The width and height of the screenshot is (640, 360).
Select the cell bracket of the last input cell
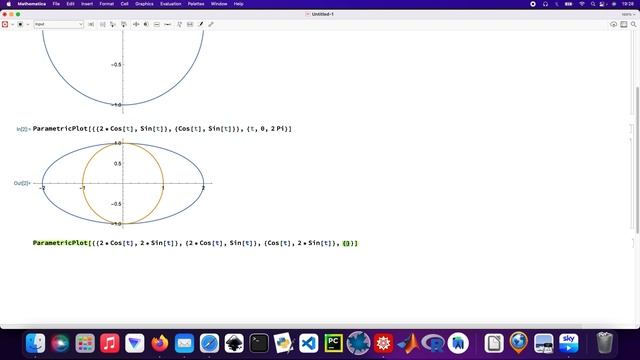click(633, 243)
